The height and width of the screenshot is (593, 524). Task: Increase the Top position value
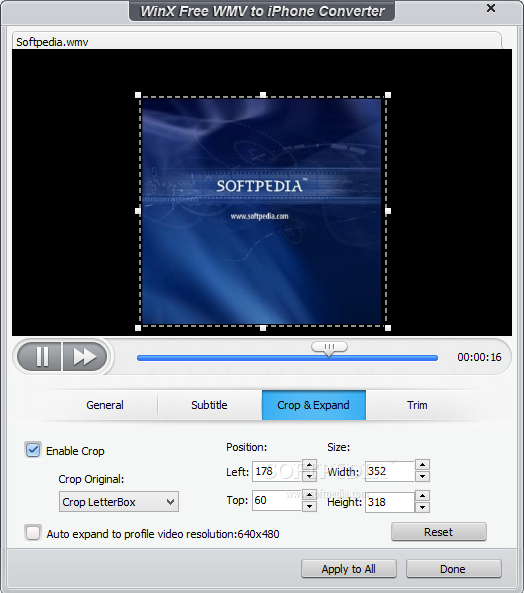click(310, 495)
